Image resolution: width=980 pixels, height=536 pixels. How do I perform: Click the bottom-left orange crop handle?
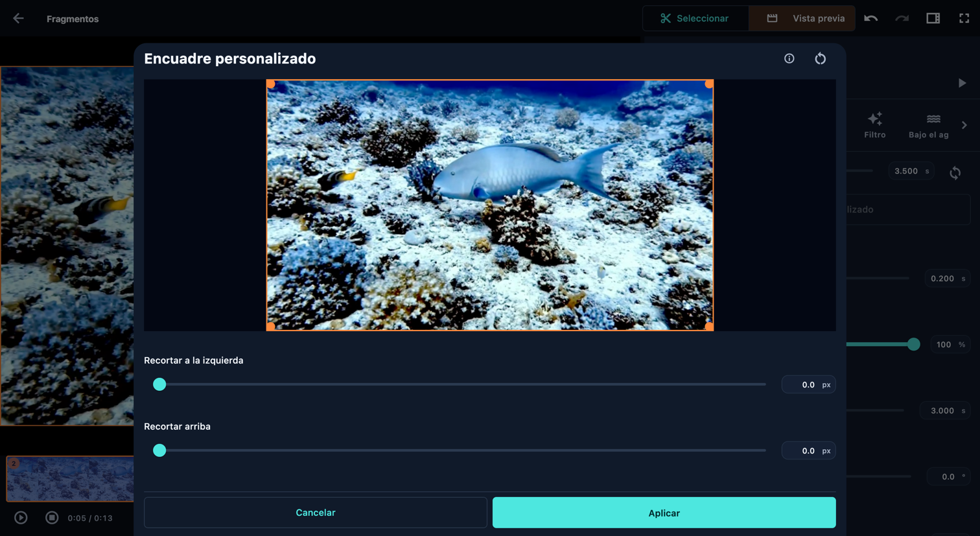tap(271, 327)
